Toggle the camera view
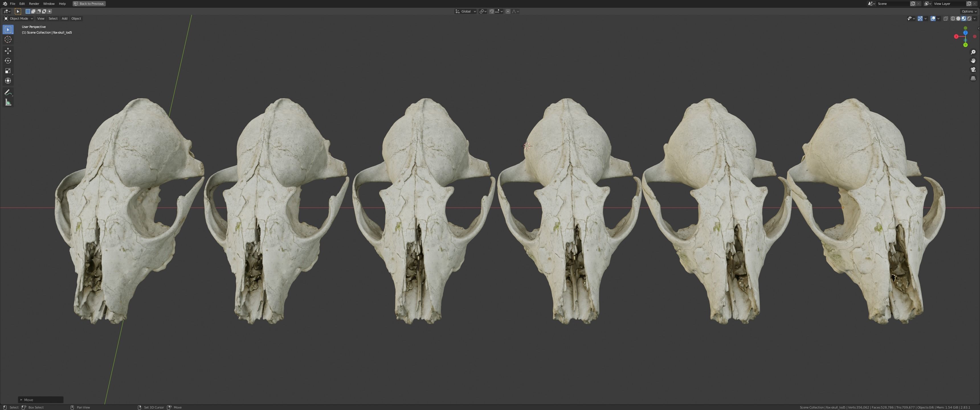 pyautogui.click(x=973, y=70)
